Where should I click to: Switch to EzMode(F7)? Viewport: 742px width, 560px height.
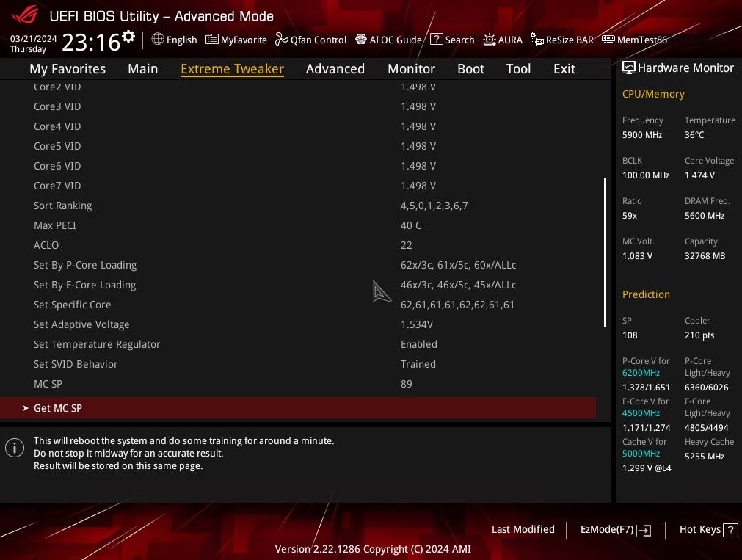pyautogui.click(x=616, y=530)
